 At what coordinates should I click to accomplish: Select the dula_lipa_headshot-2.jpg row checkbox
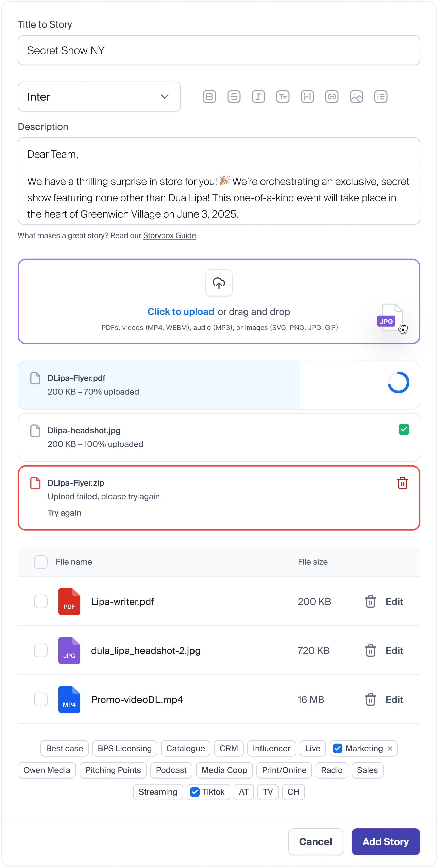click(41, 651)
